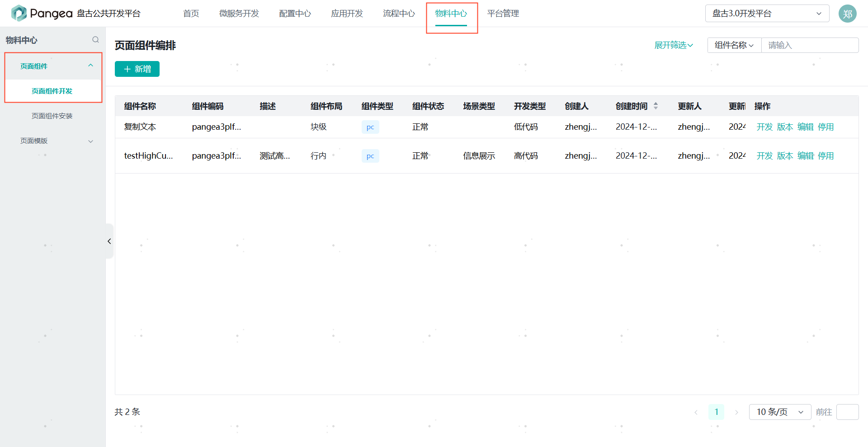Click 停用 for the 复制文本 row

[x=826, y=127]
